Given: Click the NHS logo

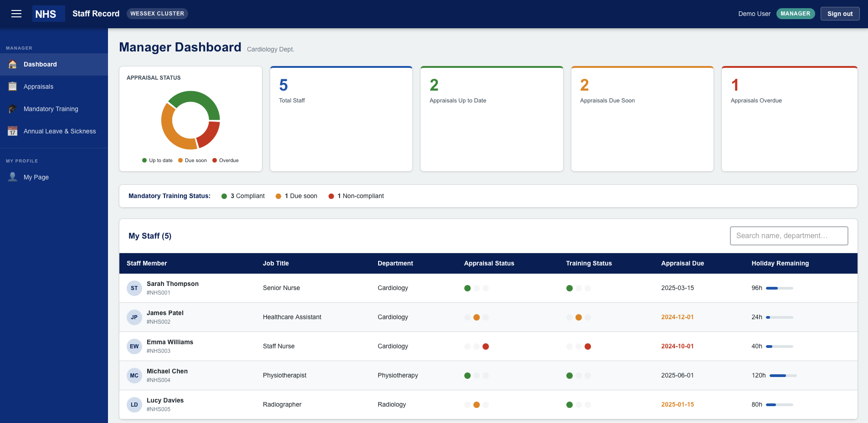Looking at the screenshot, I should [x=47, y=14].
